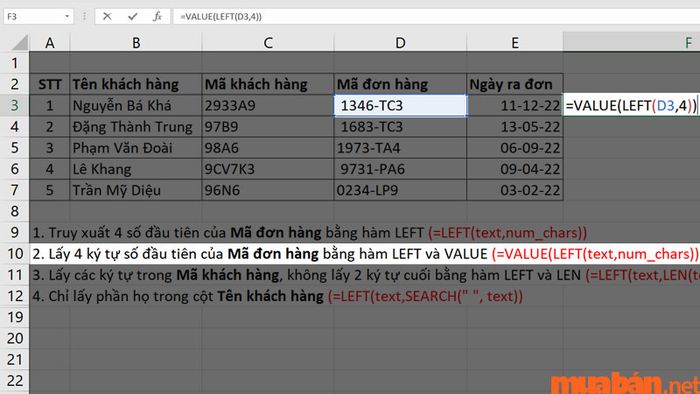Select customer code cell 97B9
The image size is (700, 394).
pos(268,127)
